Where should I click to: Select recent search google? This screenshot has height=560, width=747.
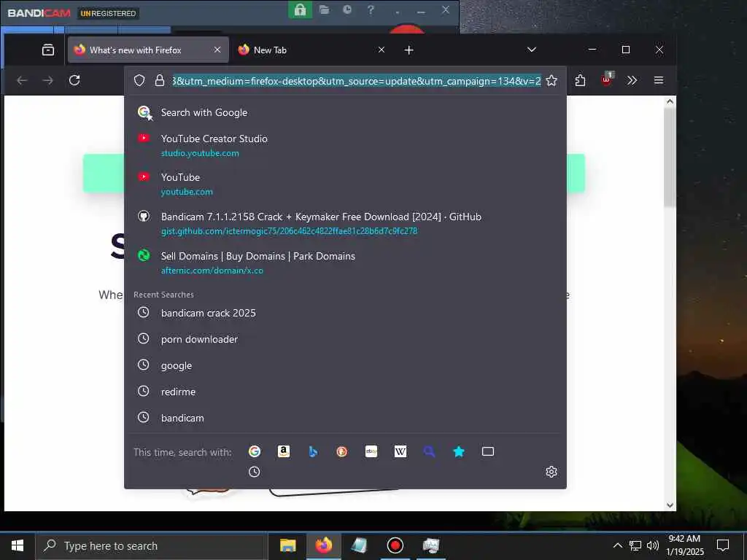point(345,365)
